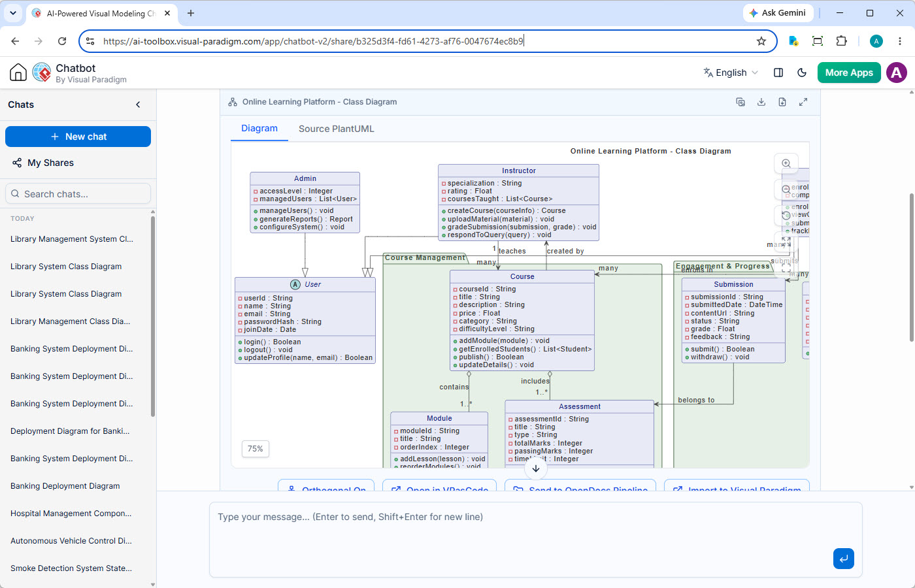Image resolution: width=915 pixels, height=588 pixels.
Task: Switch to the Source PlantUML tab
Action: [337, 129]
